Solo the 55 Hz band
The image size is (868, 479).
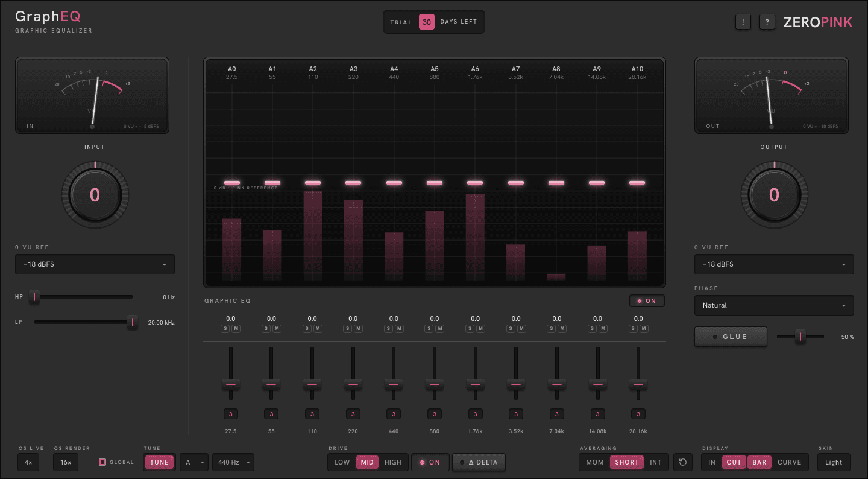[x=266, y=329]
